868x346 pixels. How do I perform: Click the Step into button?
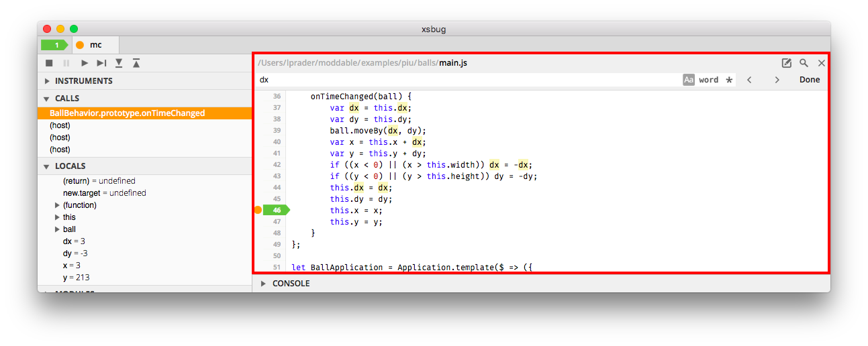[119, 63]
